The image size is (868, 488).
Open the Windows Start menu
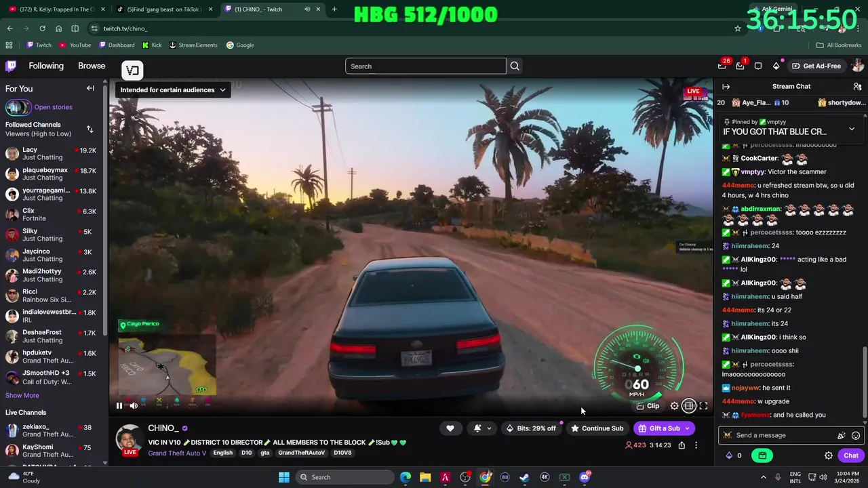(283, 477)
